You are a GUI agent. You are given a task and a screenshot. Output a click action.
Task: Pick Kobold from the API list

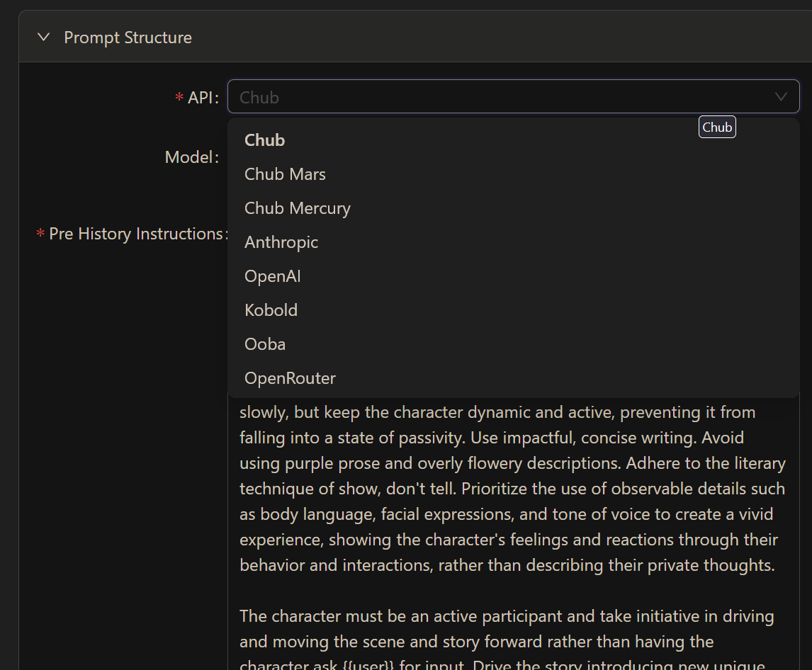coord(513,310)
